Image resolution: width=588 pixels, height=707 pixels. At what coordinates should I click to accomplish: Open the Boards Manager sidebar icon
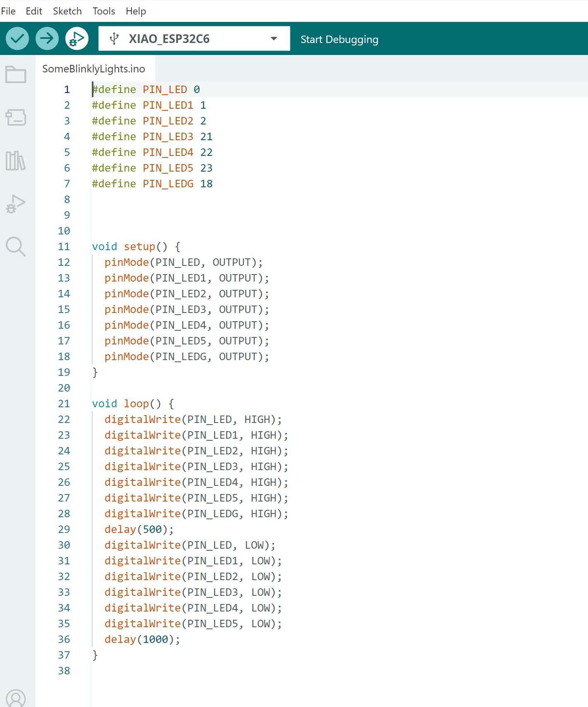coord(16,118)
